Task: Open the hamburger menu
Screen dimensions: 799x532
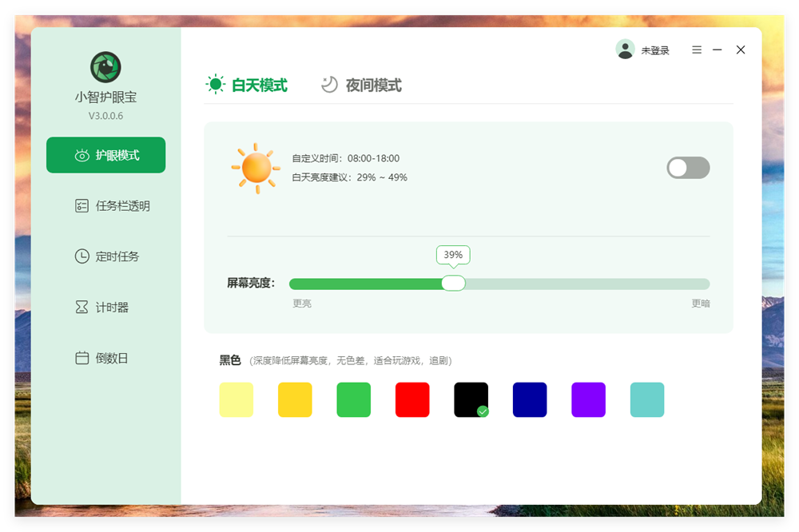Action: (x=697, y=50)
